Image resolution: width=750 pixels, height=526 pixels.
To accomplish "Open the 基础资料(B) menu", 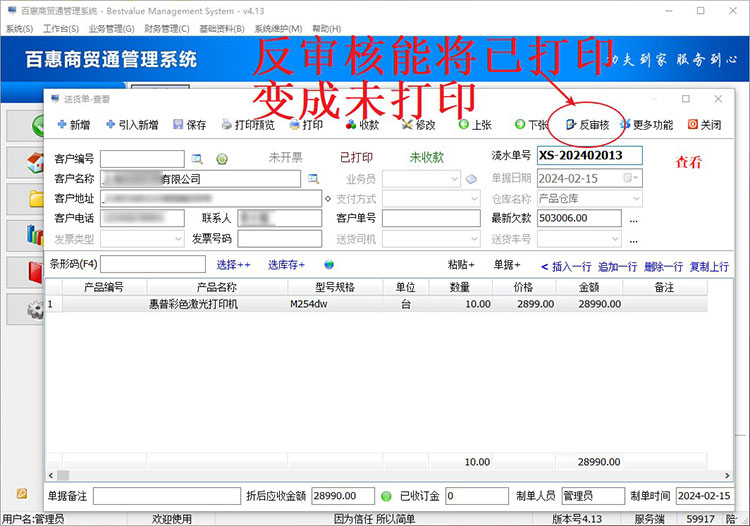I will click(x=222, y=29).
